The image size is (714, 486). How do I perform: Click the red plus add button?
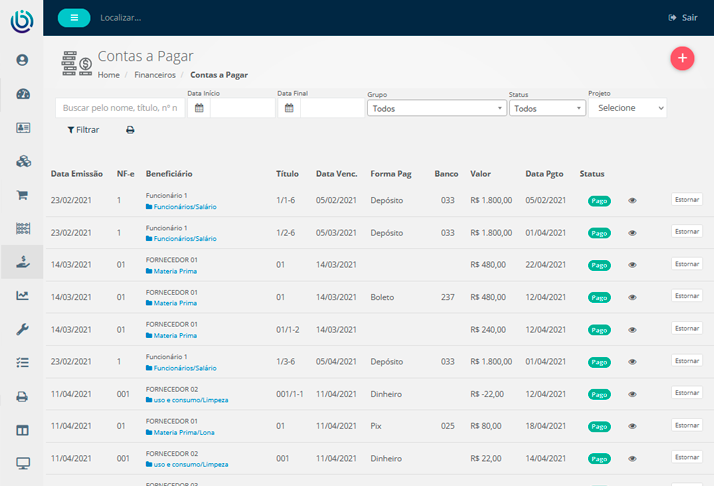[682, 58]
